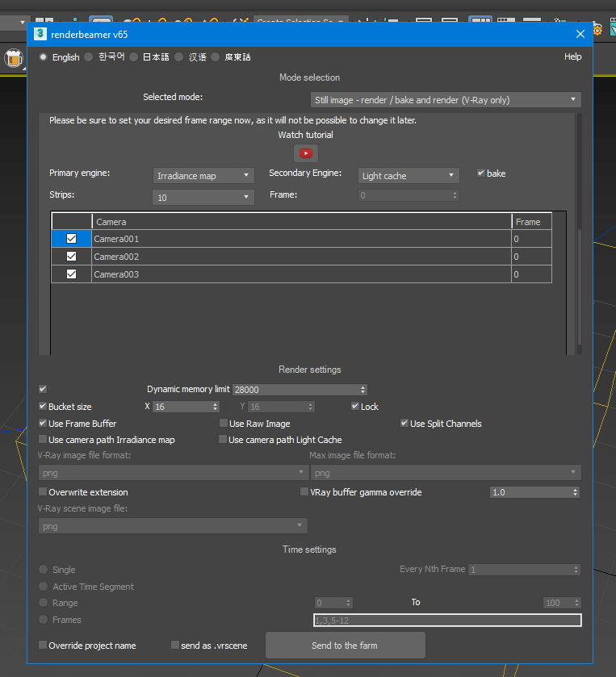This screenshot has height=677, width=616.
Task: Click the beer mug icon in 3ds Max toolbar
Action: (x=14, y=58)
